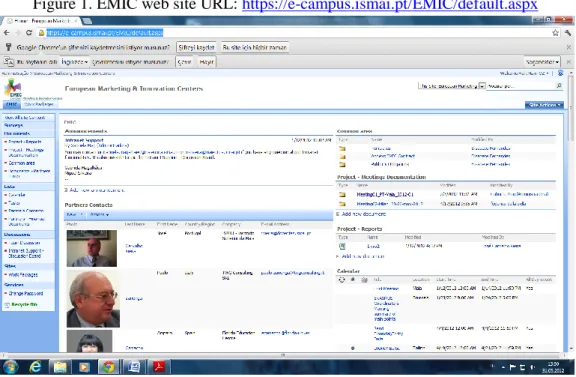
Task: Click the help icon near Welcome menu
Action: coord(561,73)
